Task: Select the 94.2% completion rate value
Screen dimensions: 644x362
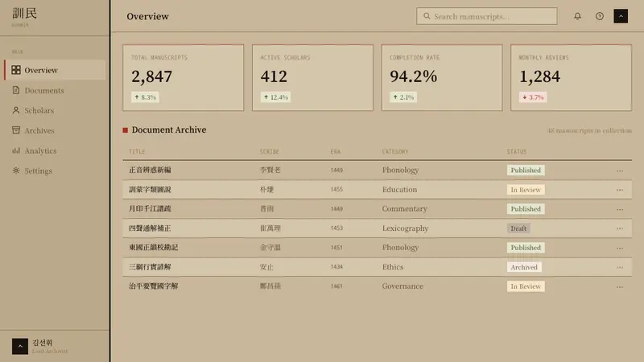Action: (x=414, y=76)
